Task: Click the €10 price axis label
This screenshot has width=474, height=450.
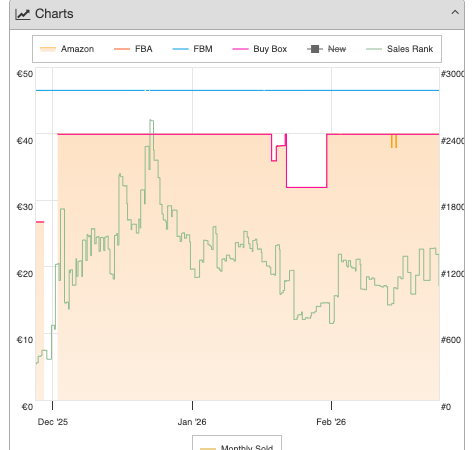Action: pyautogui.click(x=25, y=340)
